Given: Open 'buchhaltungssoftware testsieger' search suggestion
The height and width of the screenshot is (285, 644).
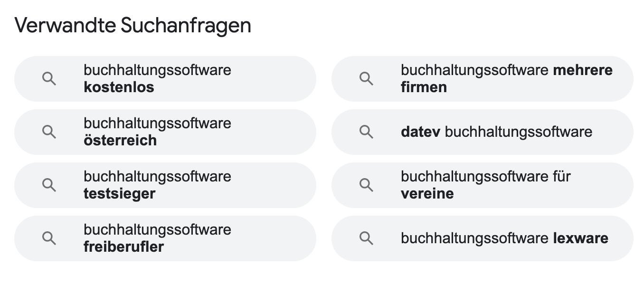Looking at the screenshot, I should point(157,185).
